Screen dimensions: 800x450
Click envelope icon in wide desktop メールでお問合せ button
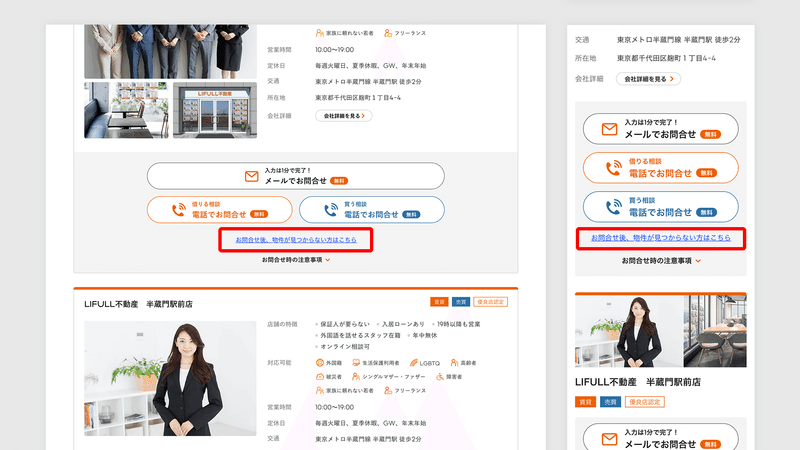pos(252,176)
